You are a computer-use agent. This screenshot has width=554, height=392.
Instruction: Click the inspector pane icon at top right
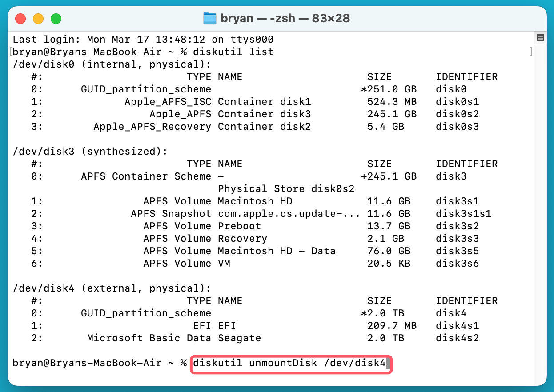(540, 37)
